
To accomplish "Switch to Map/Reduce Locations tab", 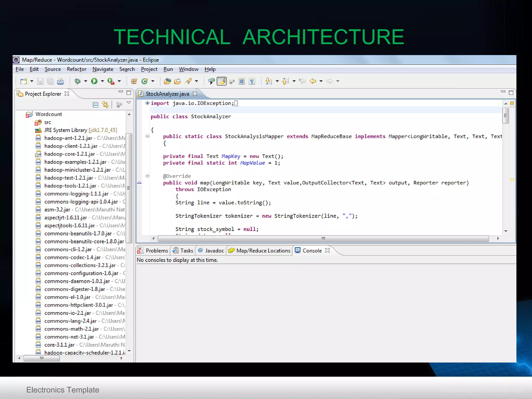I will [259, 250].
